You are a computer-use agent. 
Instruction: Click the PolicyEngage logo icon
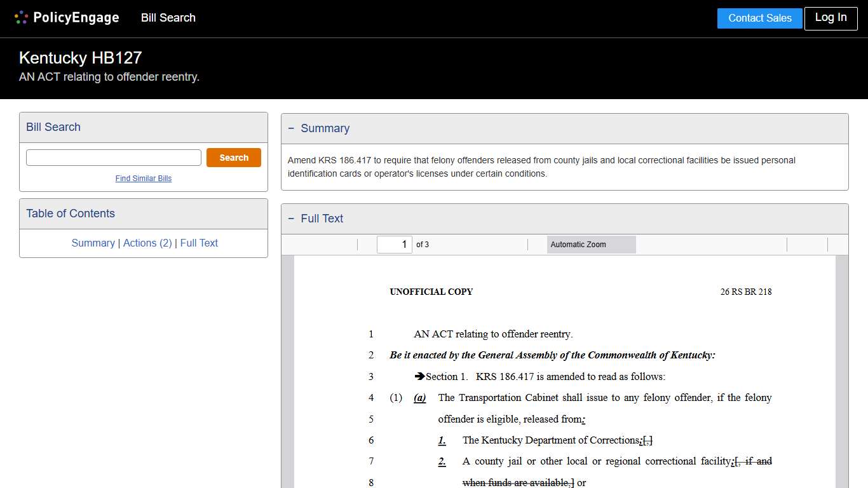[x=21, y=18]
